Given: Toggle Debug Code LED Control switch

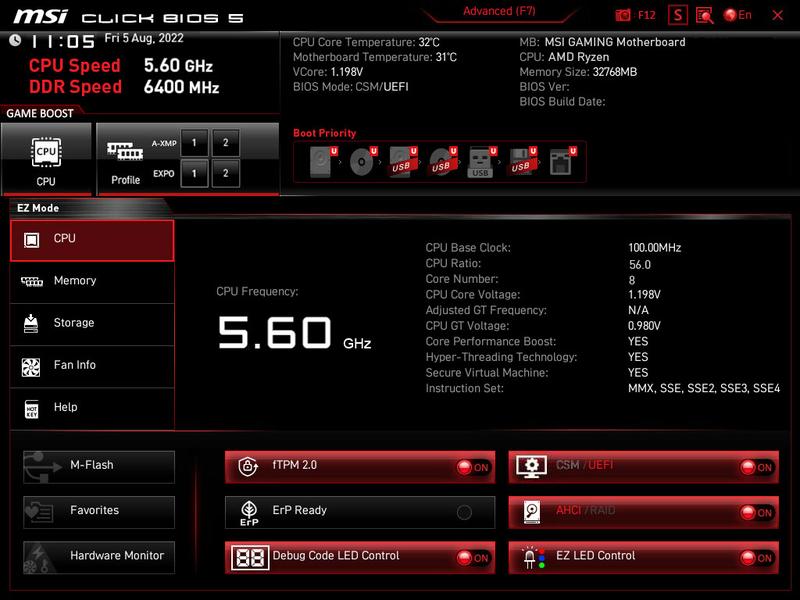Looking at the screenshot, I should (473, 558).
